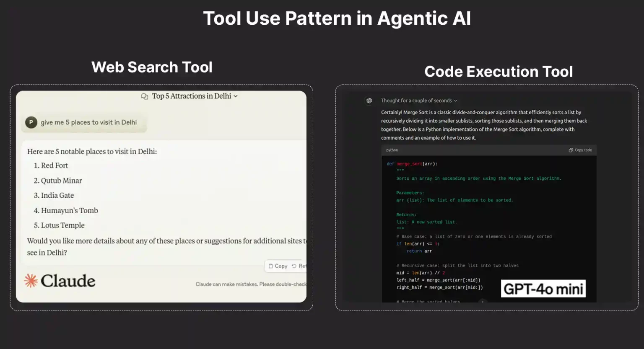Screen dimensions: 644x349
Task: Click 'Here are 5 notable places' line
Action: point(92,151)
